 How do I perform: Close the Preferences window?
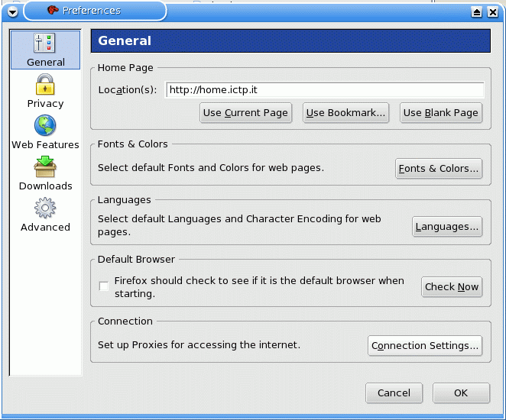click(x=494, y=11)
